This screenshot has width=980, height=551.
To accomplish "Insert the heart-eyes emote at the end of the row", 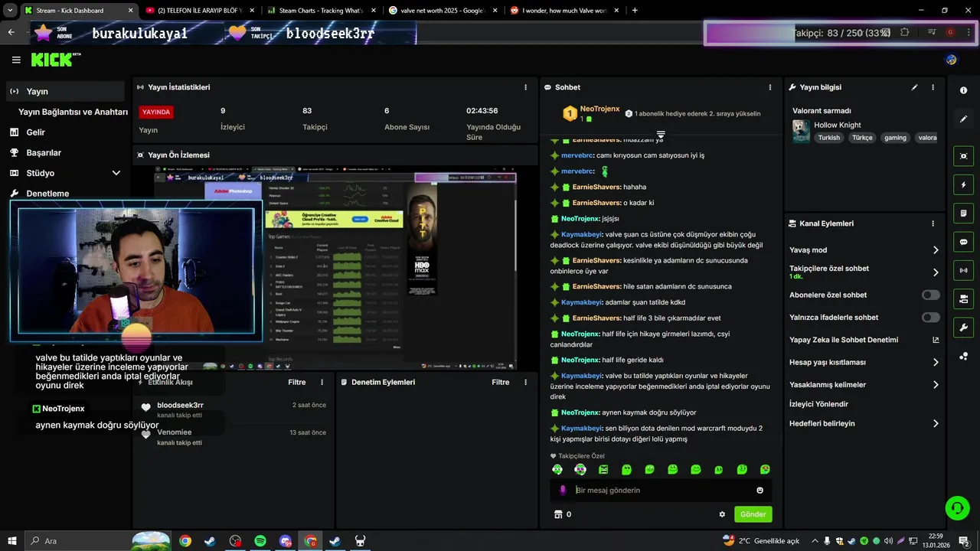I will click(765, 469).
